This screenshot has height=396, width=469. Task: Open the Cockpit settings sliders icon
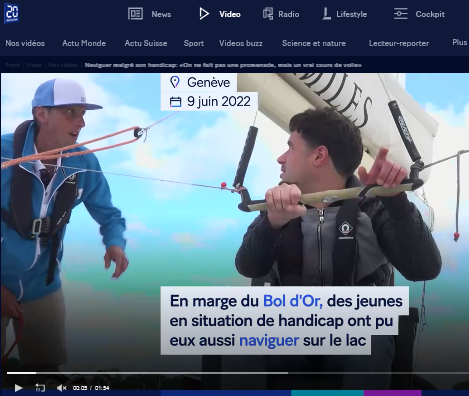[x=400, y=14]
